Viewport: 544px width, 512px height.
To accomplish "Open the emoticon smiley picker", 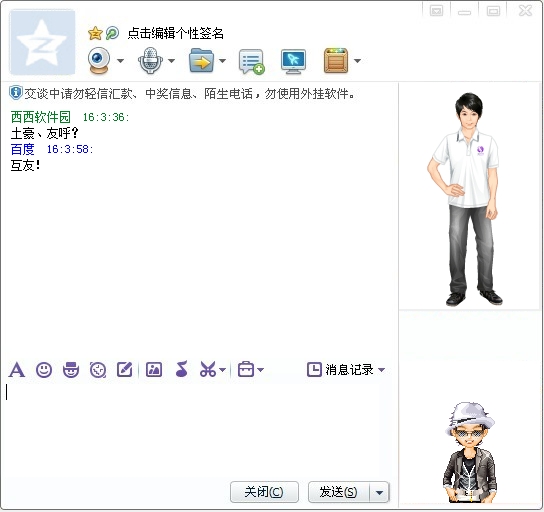I will 44,369.
